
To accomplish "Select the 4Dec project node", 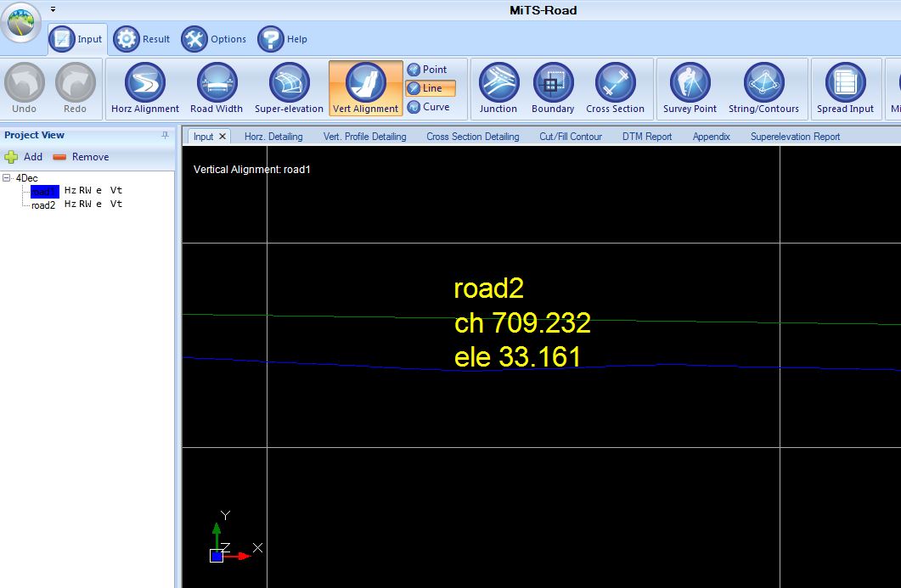I will click(26, 178).
